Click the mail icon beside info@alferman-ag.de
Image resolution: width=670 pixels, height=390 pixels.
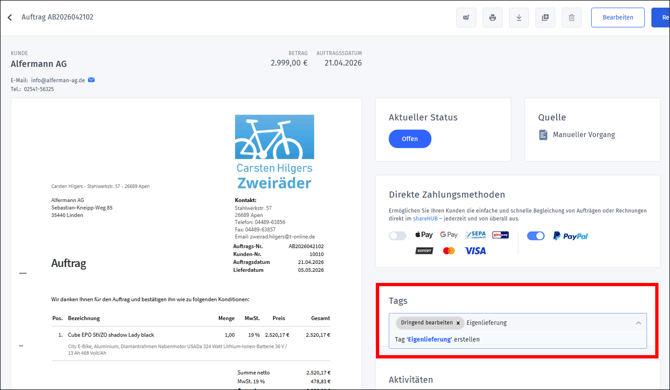pos(91,80)
